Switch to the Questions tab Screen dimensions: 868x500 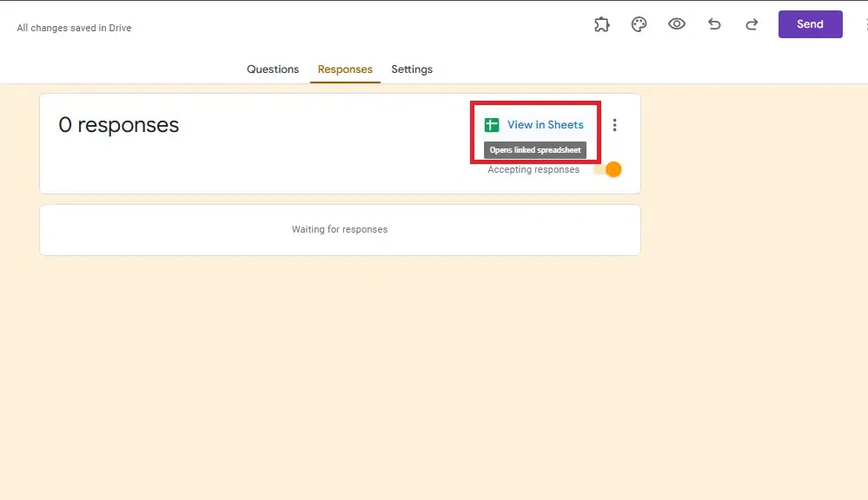(x=273, y=69)
